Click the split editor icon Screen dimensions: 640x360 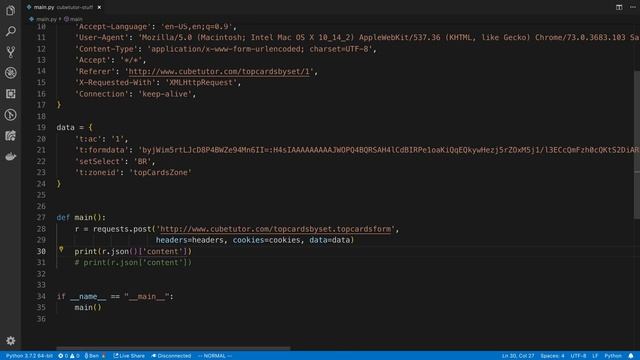pos(619,7)
